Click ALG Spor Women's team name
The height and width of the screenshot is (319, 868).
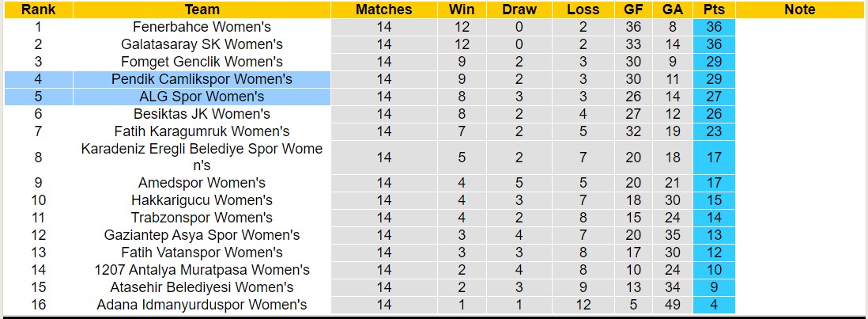coord(202,97)
